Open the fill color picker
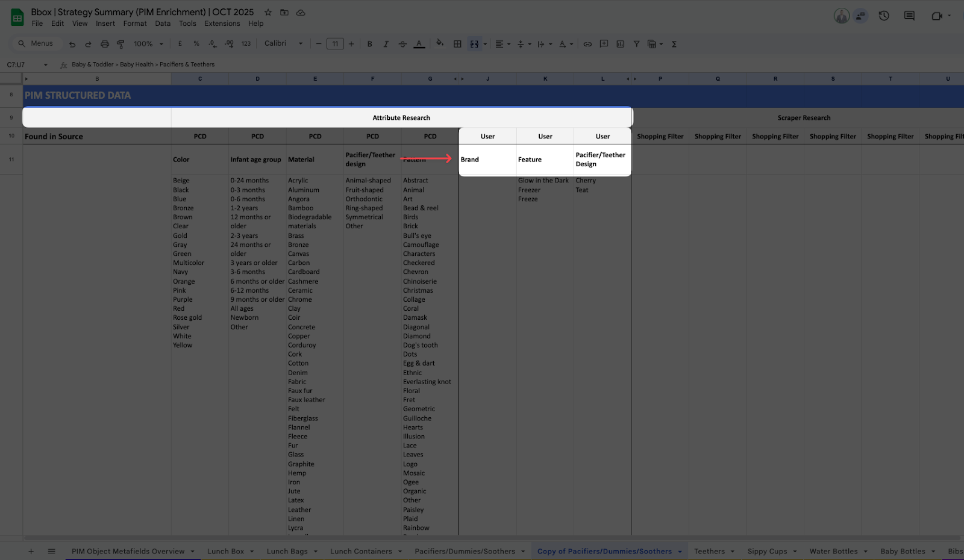The height and width of the screenshot is (560, 964). point(440,44)
